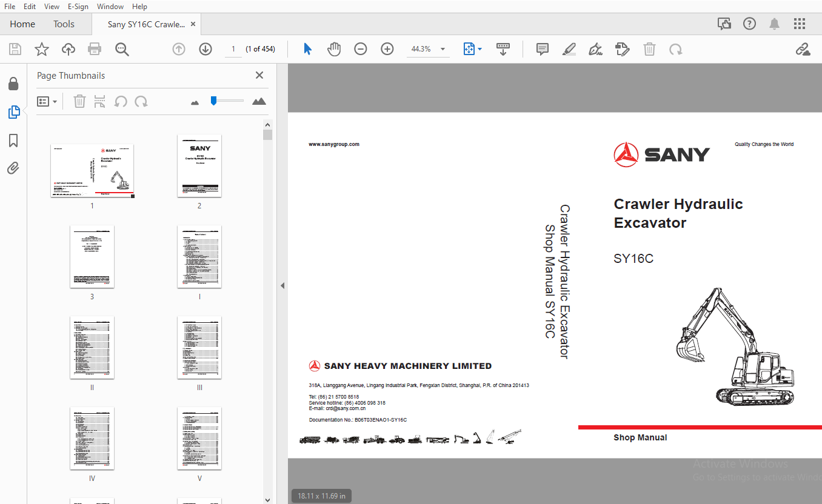
Task: Open the Bookmarks panel icon
Action: (13, 141)
